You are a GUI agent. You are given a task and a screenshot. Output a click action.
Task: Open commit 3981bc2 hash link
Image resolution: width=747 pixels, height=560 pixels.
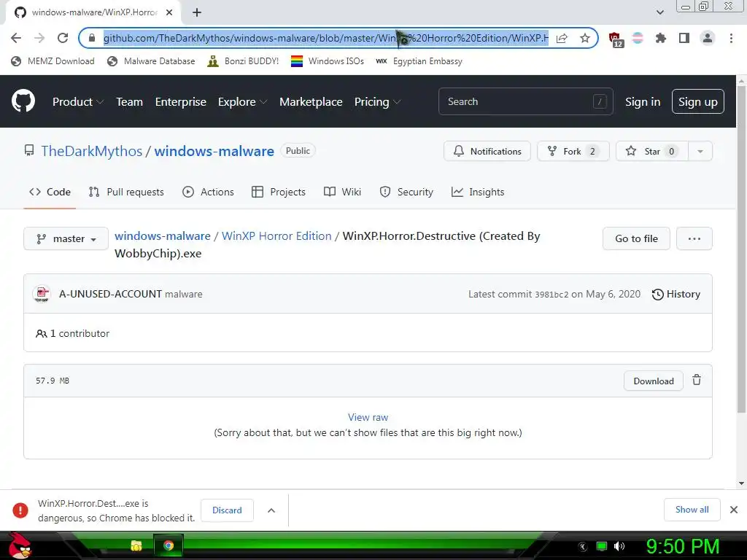click(551, 295)
